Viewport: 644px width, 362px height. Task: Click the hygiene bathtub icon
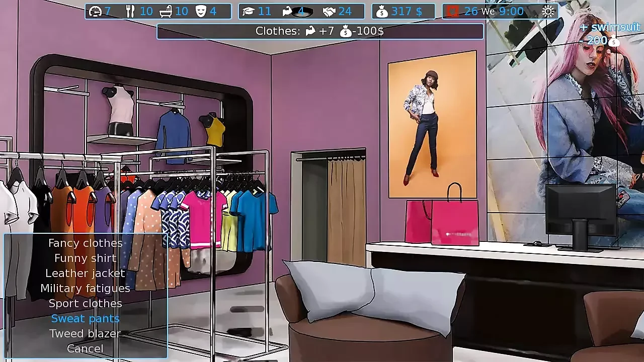click(166, 11)
